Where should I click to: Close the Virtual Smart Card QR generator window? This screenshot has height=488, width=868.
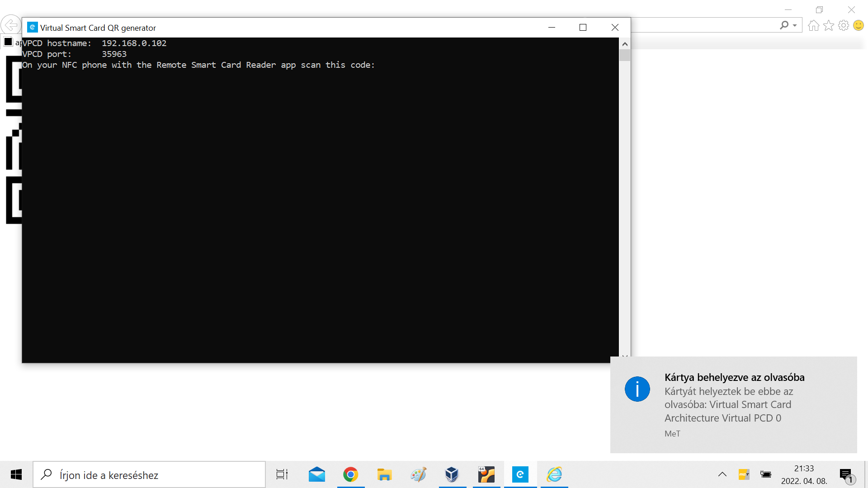click(x=615, y=28)
